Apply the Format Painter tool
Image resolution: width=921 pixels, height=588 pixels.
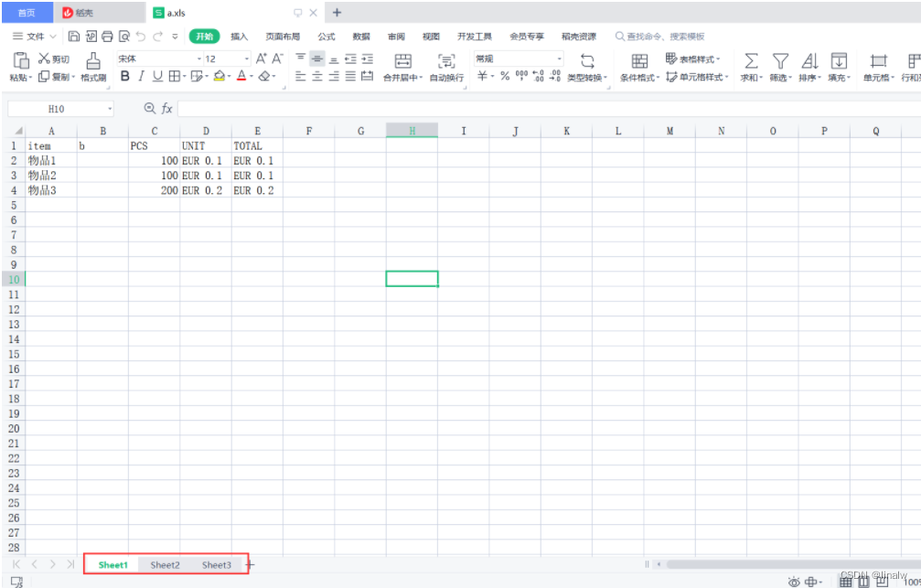click(x=91, y=64)
